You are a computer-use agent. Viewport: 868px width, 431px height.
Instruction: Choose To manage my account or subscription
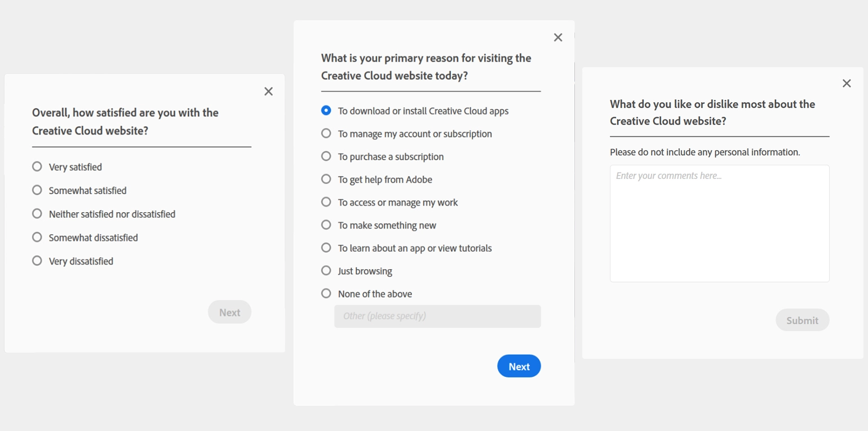tap(326, 133)
